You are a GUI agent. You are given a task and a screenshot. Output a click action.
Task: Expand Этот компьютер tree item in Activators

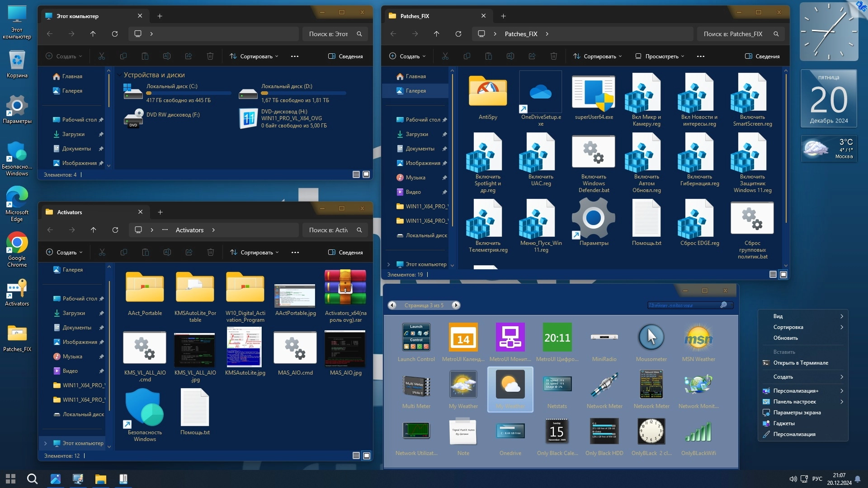coord(45,443)
